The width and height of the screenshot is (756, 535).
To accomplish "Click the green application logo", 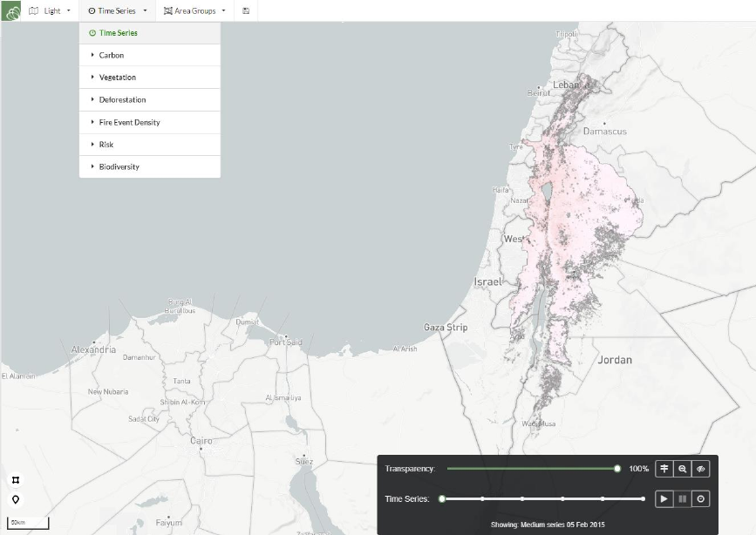I will (x=10, y=10).
